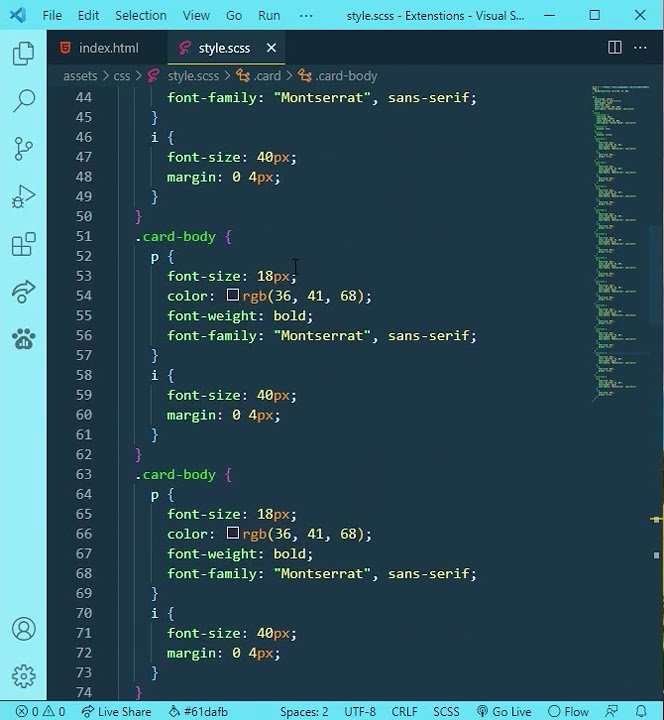664x720 pixels.
Task: Click font-weight: bold on line 55
Action: coord(240,316)
